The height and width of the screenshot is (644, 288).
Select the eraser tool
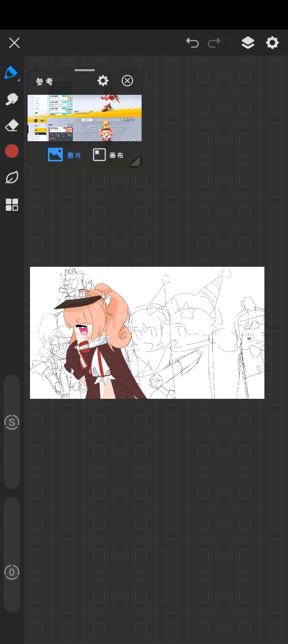[x=12, y=125]
